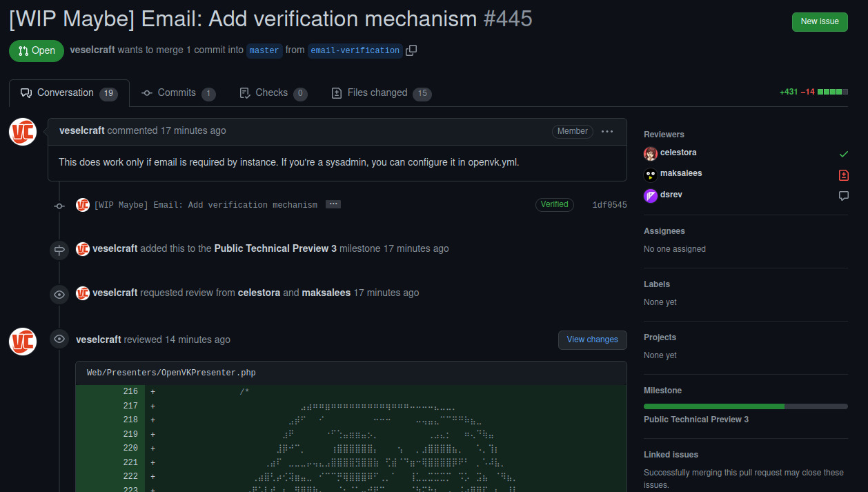Click veselcraft's avatar beside the first comment
The width and height of the screenshot is (868, 492).
23,132
